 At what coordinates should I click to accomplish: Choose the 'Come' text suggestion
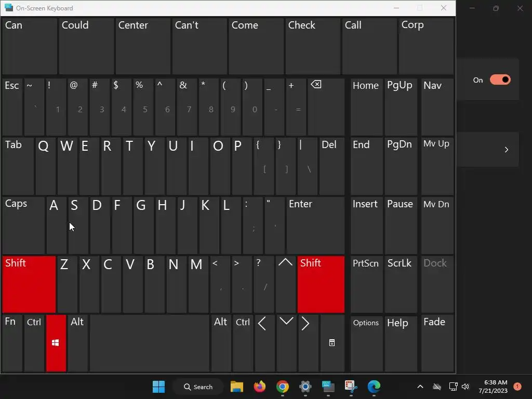pyautogui.click(x=256, y=46)
